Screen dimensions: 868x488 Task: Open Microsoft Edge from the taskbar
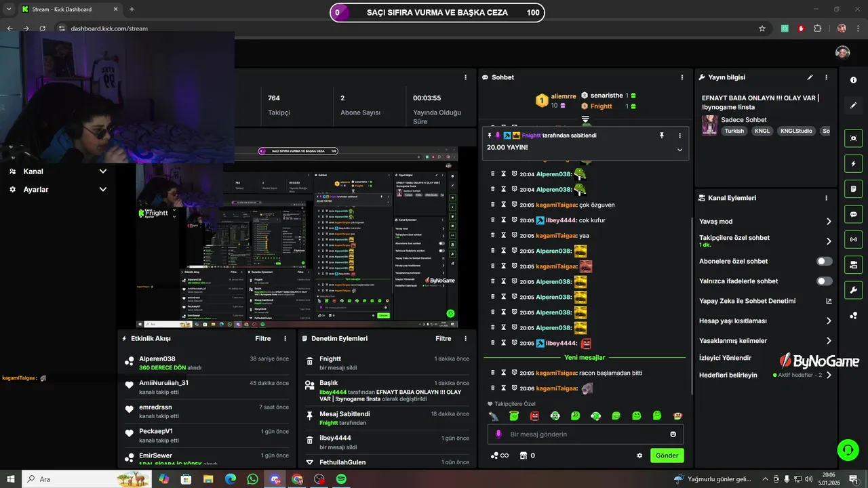[231, 479]
